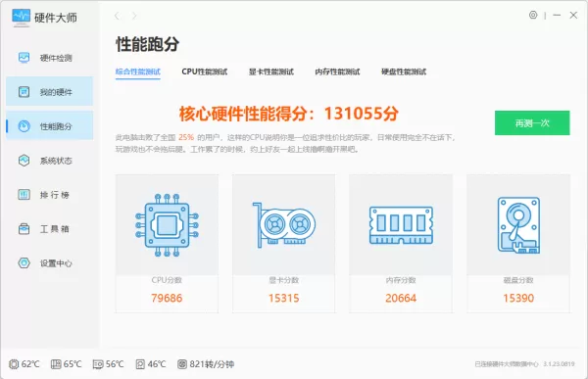This screenshot has height=379, width=588.
Task: Click the CPU chip icon card
Action: (x=167, y=225)
